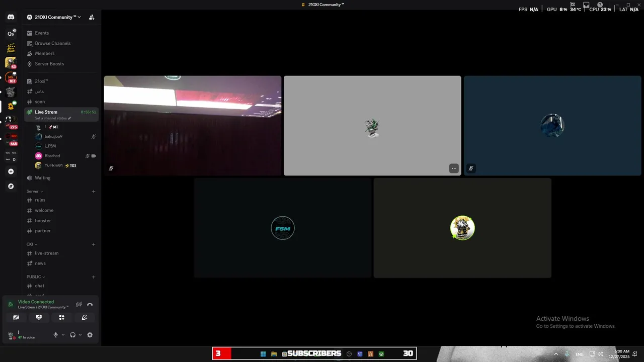Open the server with 43 notifications

tap(11, 63)
